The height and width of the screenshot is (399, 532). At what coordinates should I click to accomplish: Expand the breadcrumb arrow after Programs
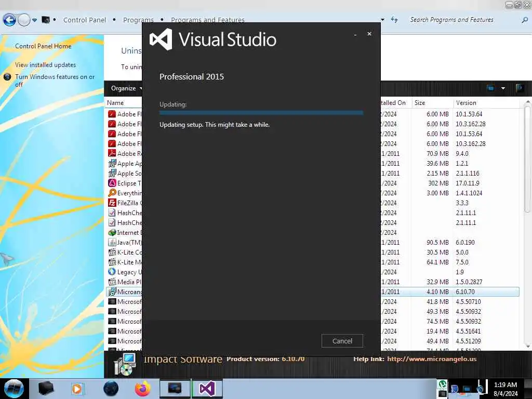(x=162, y=20)
